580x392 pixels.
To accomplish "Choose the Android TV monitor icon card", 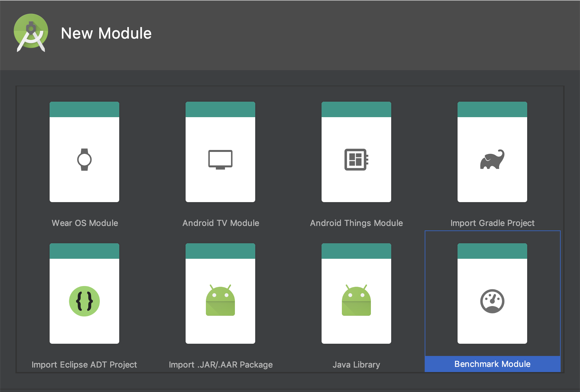I will [220, 152].
